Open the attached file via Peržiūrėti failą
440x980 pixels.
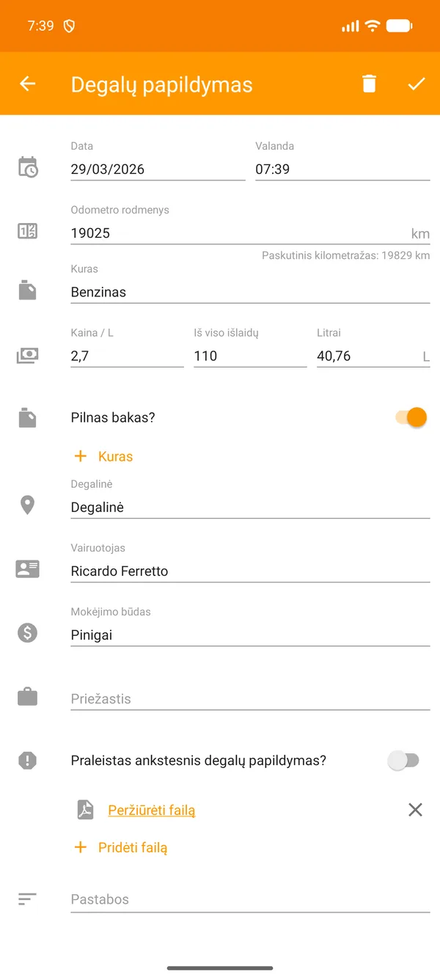click(x=151, y=810)
